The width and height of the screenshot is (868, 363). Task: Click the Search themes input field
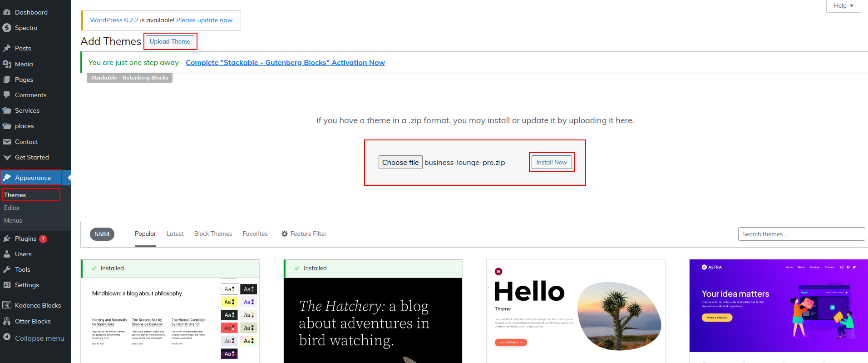pyautogui.click(x=801, y=234)
